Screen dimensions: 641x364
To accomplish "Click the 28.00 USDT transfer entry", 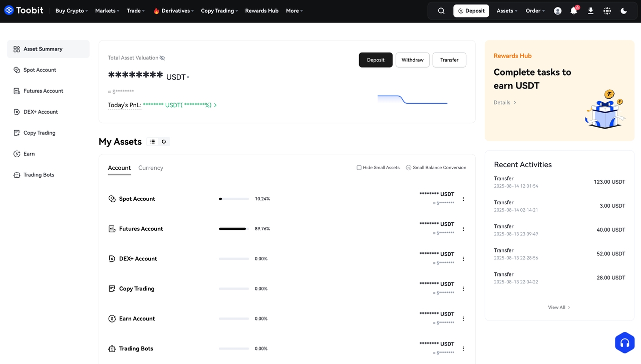I will point(559,278).
